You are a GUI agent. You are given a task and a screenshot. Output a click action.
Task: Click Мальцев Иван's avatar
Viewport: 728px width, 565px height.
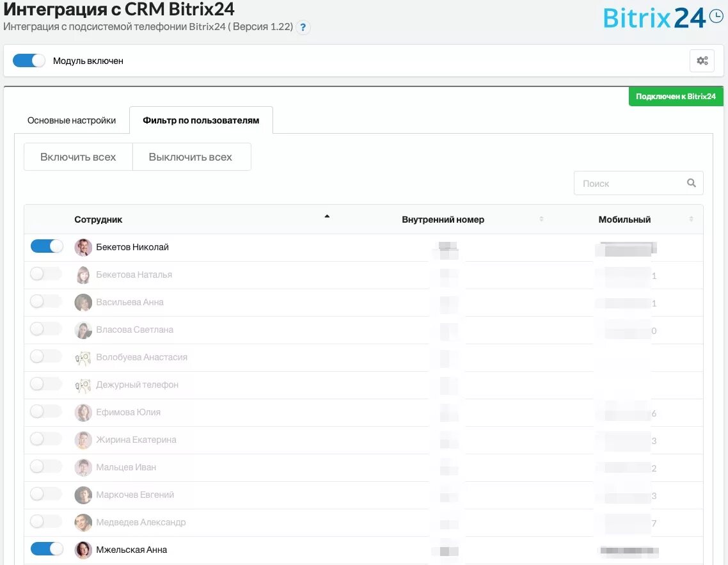point(83,468)
